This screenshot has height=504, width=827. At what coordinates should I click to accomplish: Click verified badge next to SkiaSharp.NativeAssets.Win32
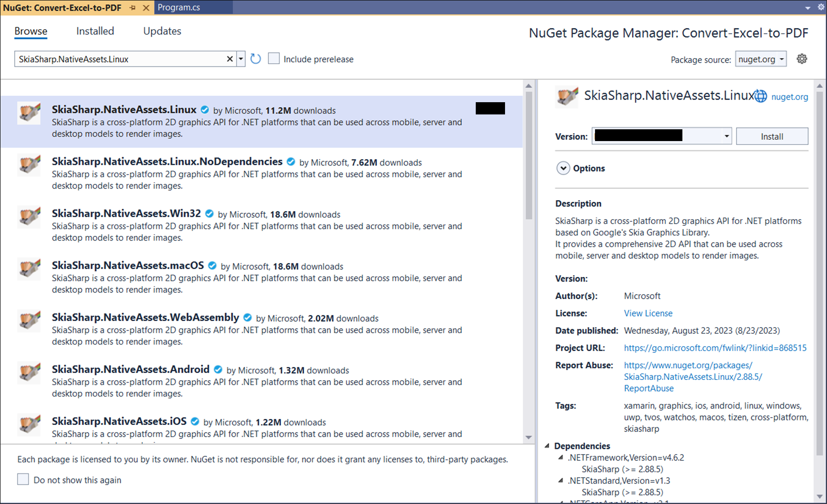[x=209, y=214]
